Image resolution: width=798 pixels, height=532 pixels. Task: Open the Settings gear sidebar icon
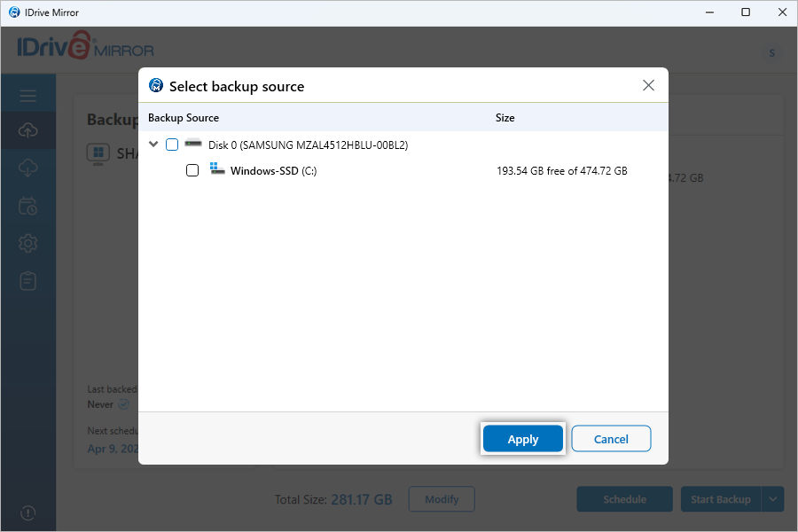click(x=28, y=243)
